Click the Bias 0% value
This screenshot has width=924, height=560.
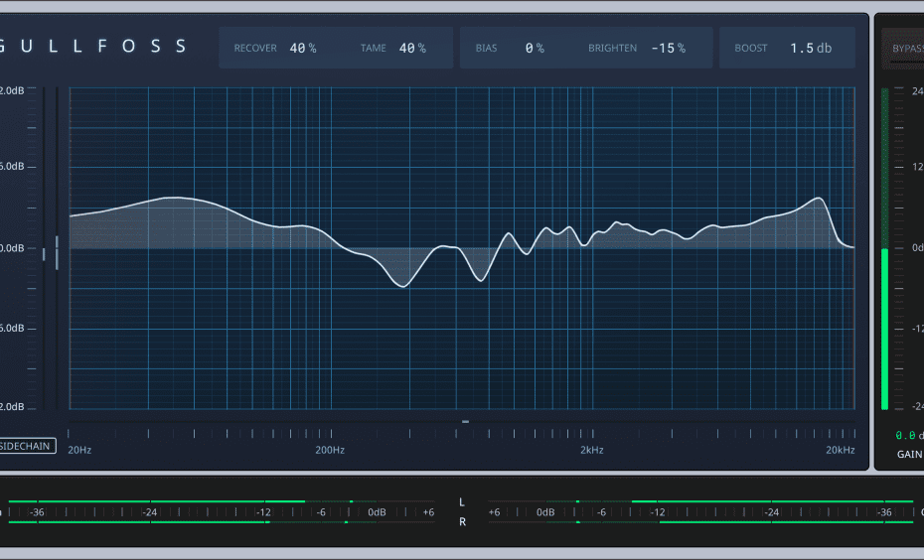click(x=535, y=48)
